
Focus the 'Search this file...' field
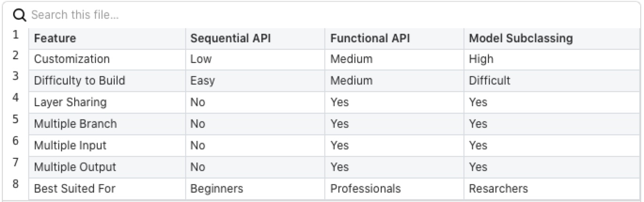coord(329,15)
